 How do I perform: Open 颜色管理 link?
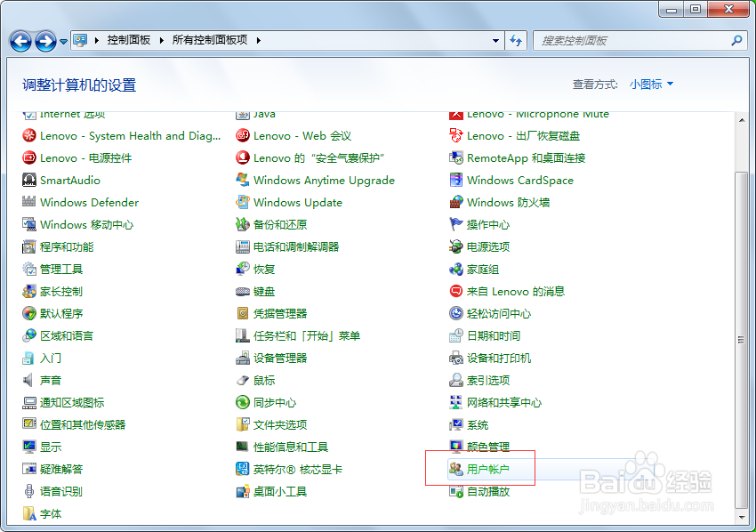[488, 447]
